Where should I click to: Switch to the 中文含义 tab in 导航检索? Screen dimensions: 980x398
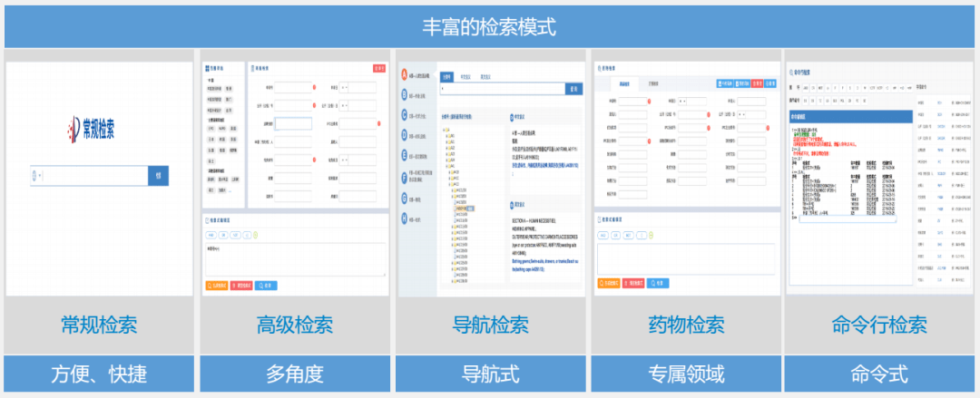point(465,77)
